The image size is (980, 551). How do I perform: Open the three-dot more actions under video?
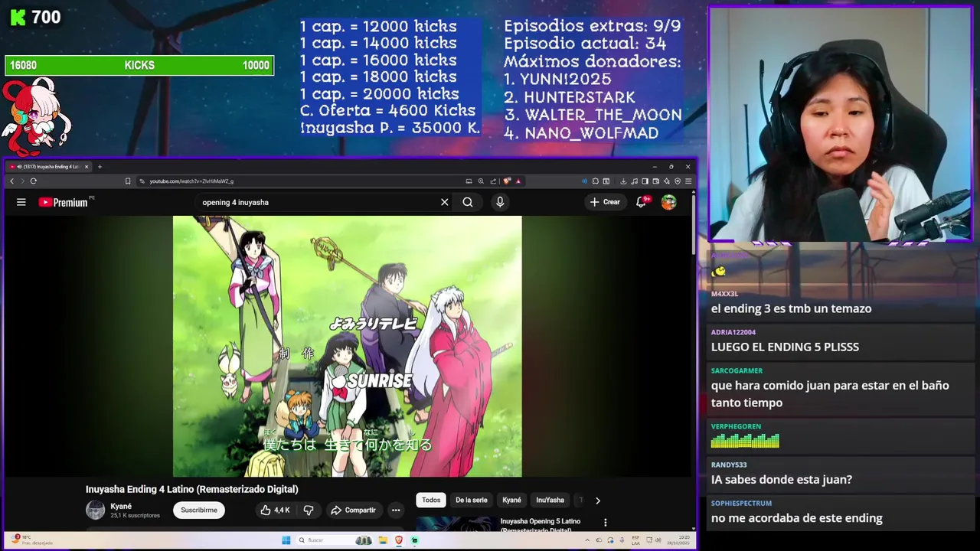(396, 510)
